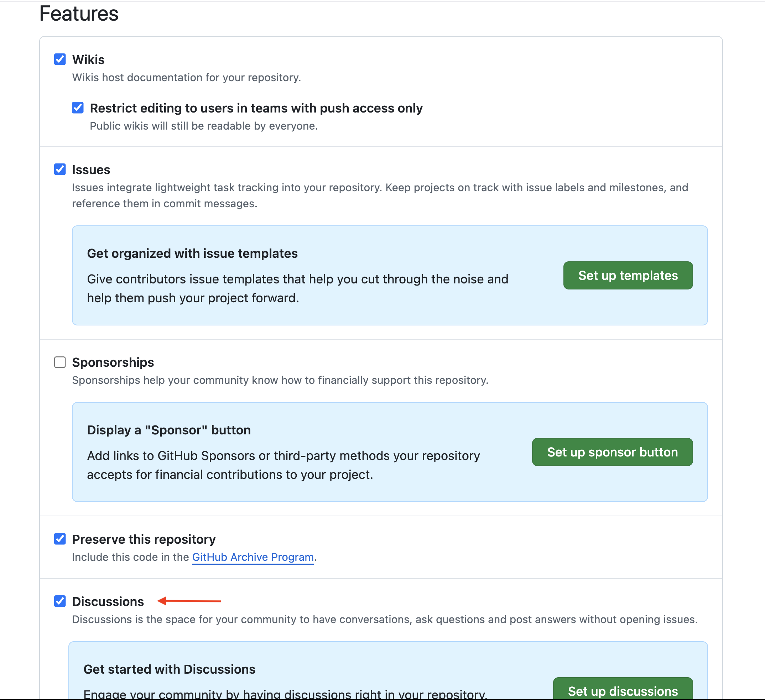Image resolution: width=765 pixels, height=700 pixels.
Task: Click the Restrict editing to users label text
Action: coord(256,108)
